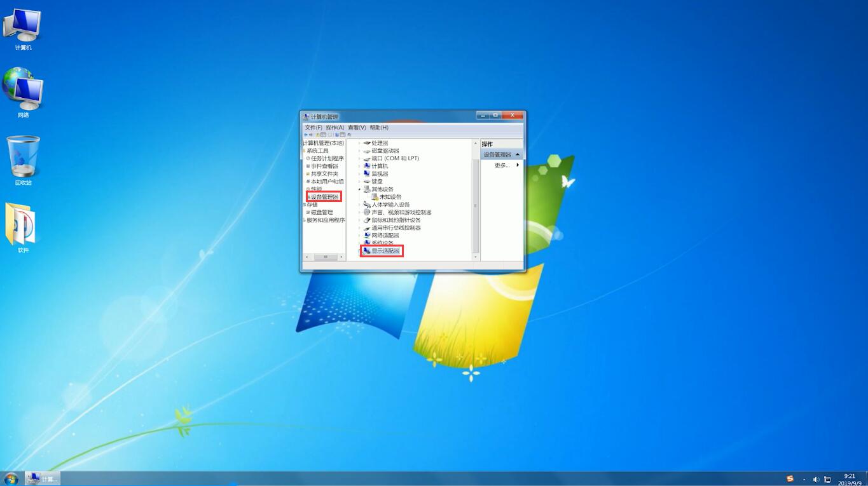868x486 pixels.
Task: Open the 软件 folder on the desktop
Action: tap(23, 228)
